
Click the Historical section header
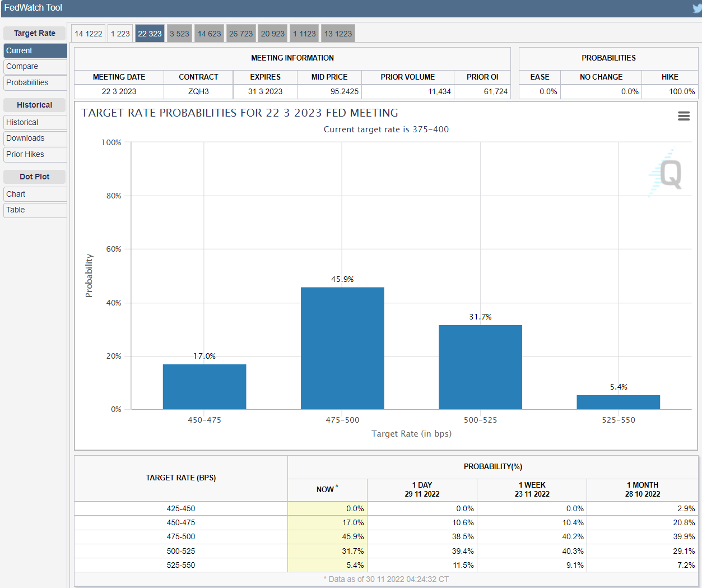(x=35, y=105)
